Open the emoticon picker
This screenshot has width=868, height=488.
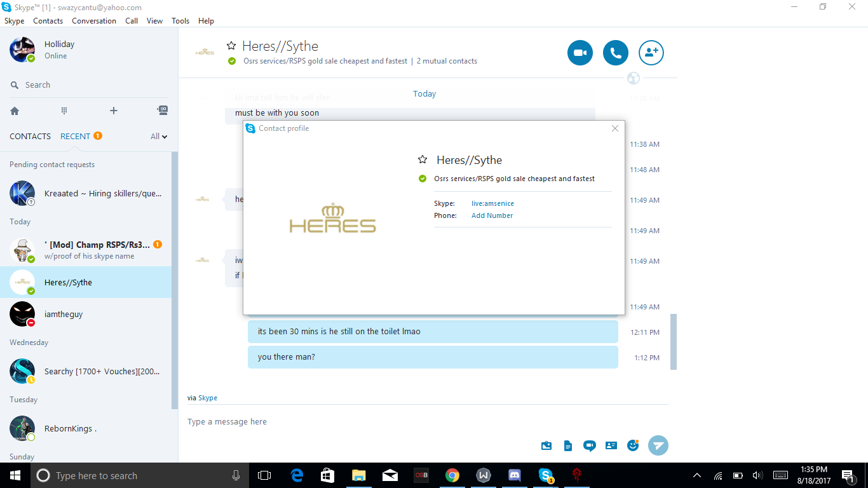click(x=633, y=445)
